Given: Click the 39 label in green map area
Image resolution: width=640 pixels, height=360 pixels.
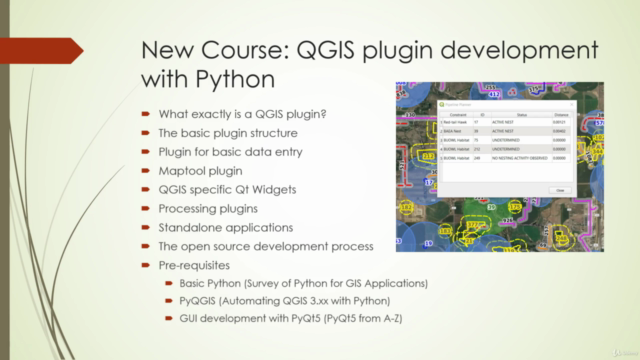Looking at the screenshot, I should (x=491, y=207).
